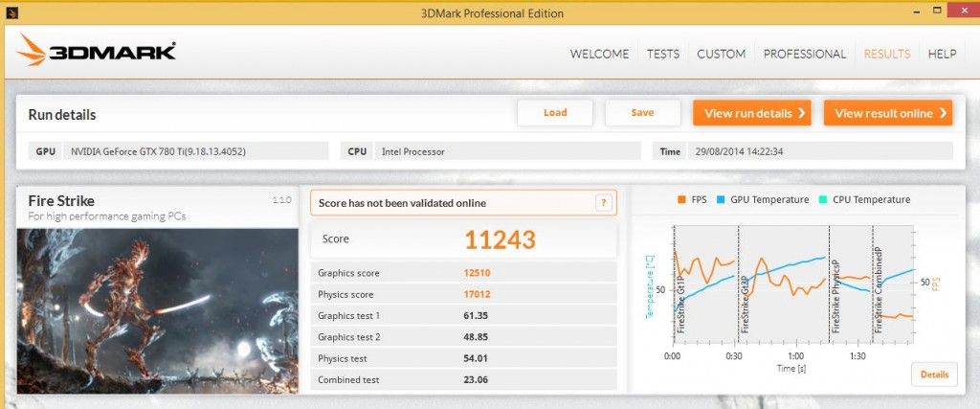The image size is (980, 409).
Task: Click View result online button
Action: click(888, 113)
